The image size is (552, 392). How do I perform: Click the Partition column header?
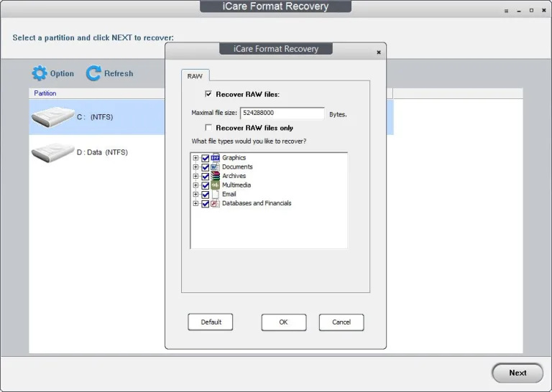tap(45, 93)
